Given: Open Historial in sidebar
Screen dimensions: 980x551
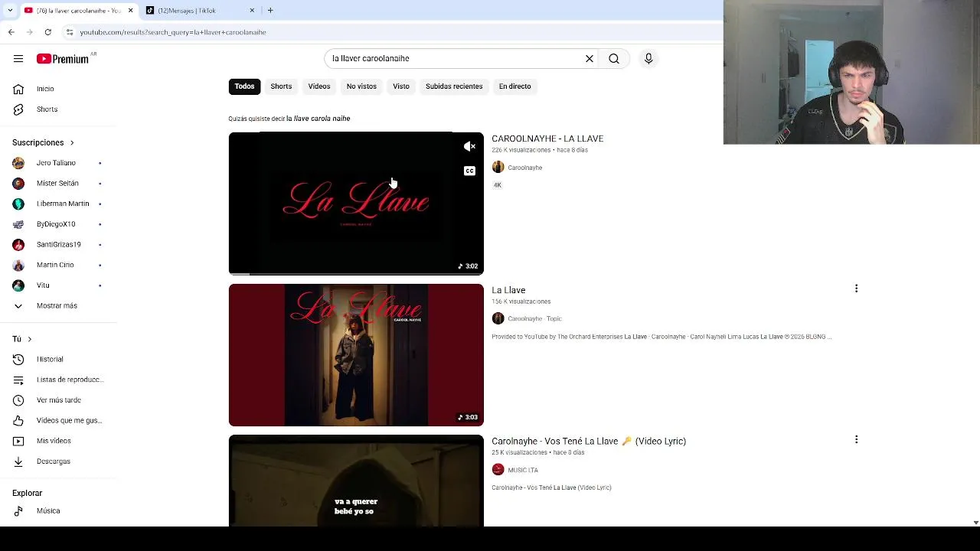Looking at the screenshot, I should tap(50, 359).
